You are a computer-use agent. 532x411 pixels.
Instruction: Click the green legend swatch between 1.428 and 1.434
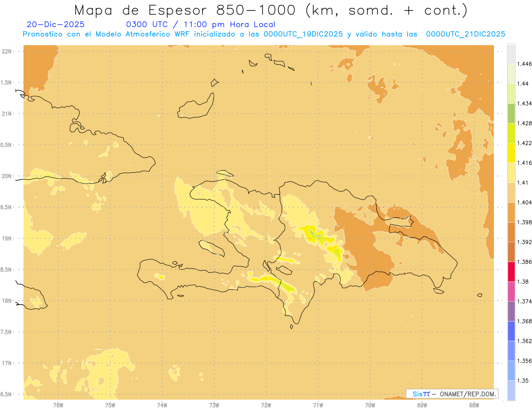(x=511, y=113)
